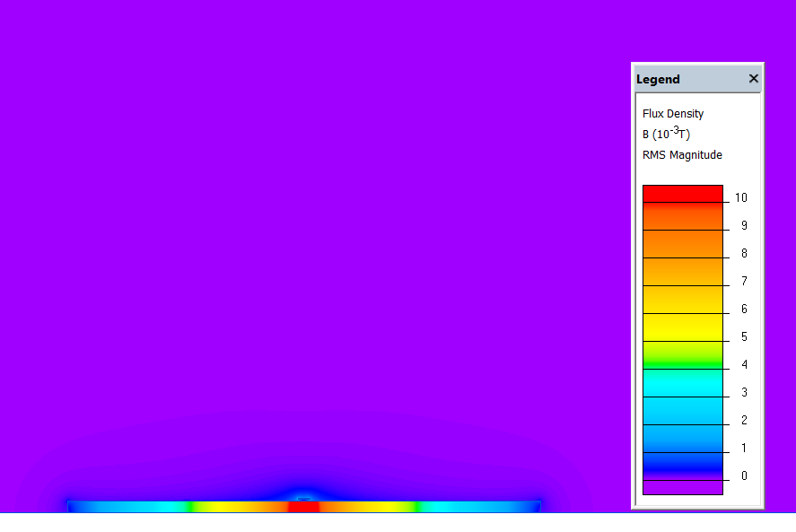This screenshot has height=532, width=796.
Task: Select the cyan legend band between 2 and 3
Action: pos(682,410)
